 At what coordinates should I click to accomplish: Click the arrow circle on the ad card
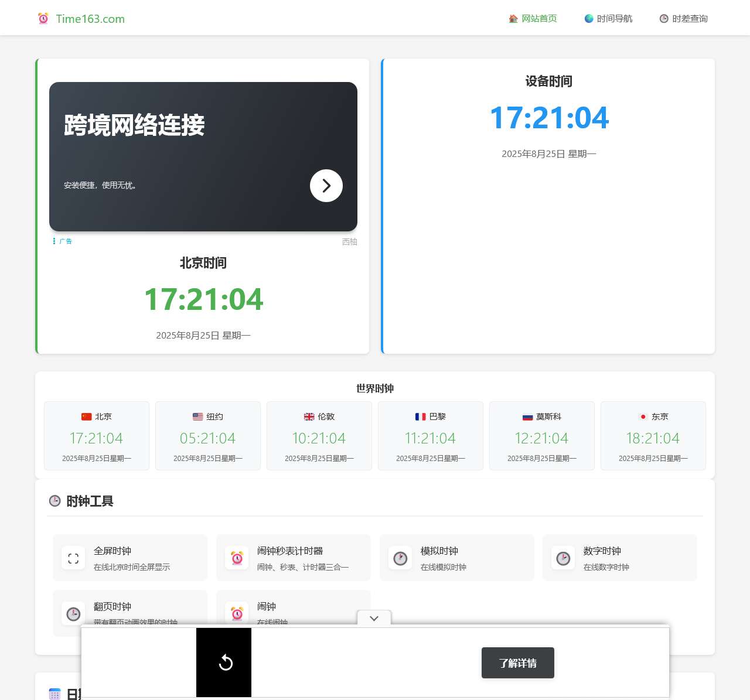pyautogui.click(x=326, y=185)
